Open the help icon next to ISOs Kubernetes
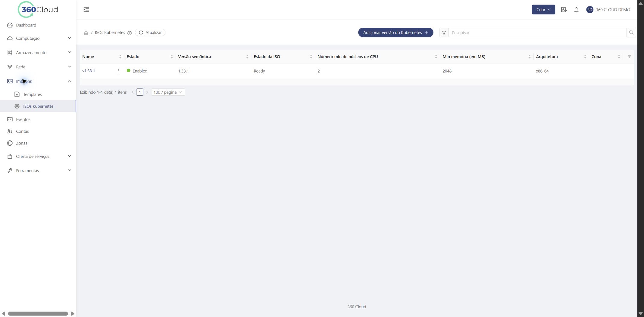 pos(130,33)
